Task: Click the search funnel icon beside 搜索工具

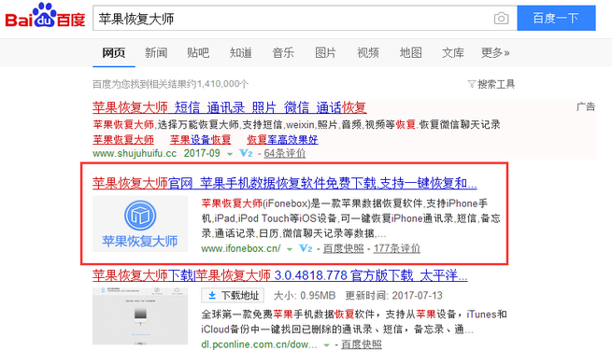Action: pyautogui.click(x=472, y=84)
